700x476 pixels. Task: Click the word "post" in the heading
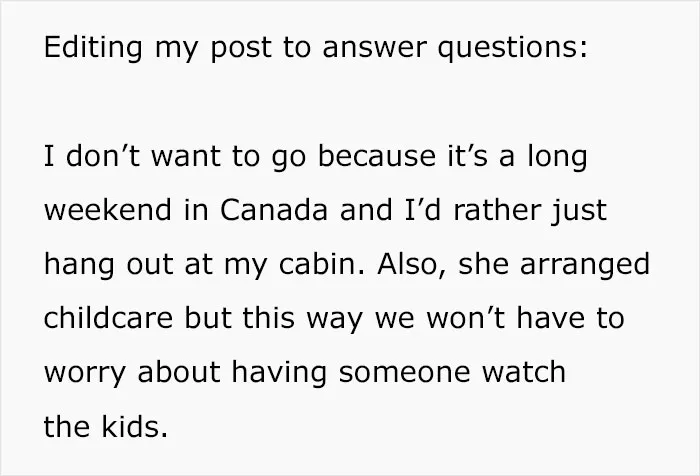[241, 49]
